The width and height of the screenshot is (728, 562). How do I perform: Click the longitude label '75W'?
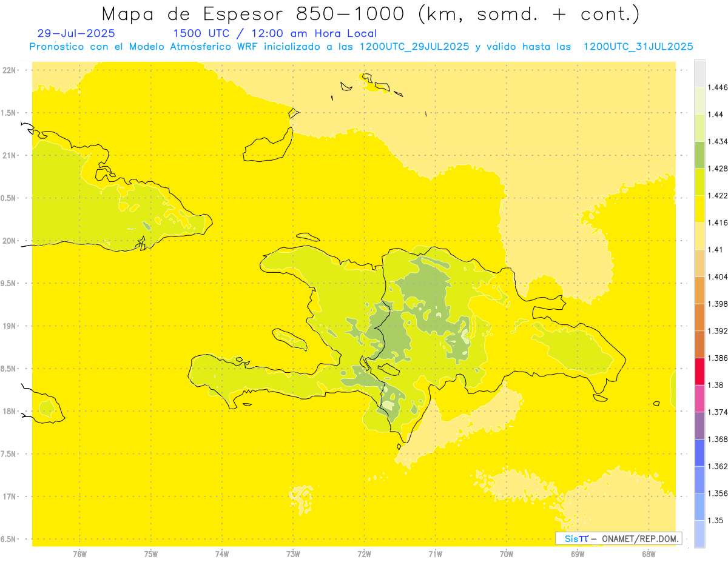click(151, 554)
